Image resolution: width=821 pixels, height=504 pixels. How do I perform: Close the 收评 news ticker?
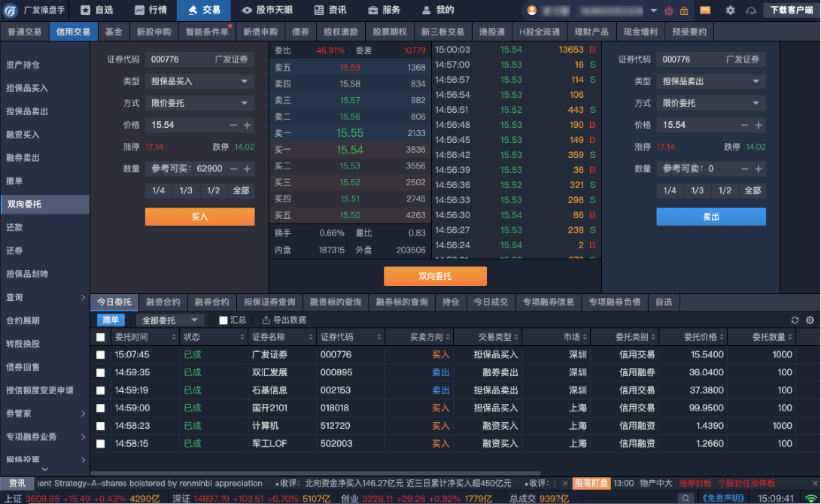click(x=565, y=484)
